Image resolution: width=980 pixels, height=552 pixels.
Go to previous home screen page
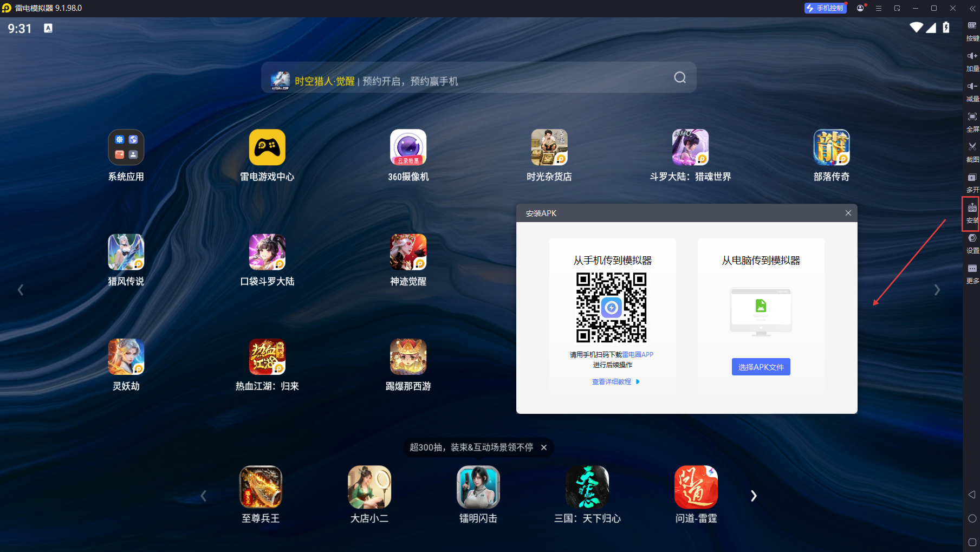point(21,290)
